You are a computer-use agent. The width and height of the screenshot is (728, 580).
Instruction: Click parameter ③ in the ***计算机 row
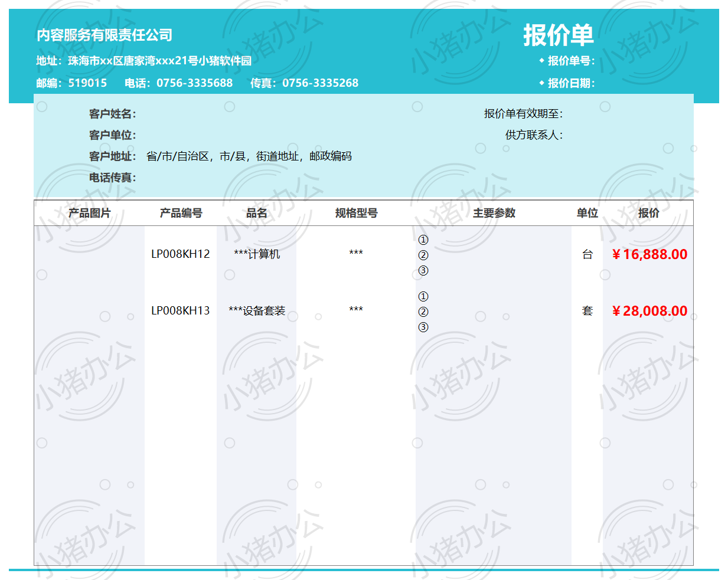(x=423, y=271)
